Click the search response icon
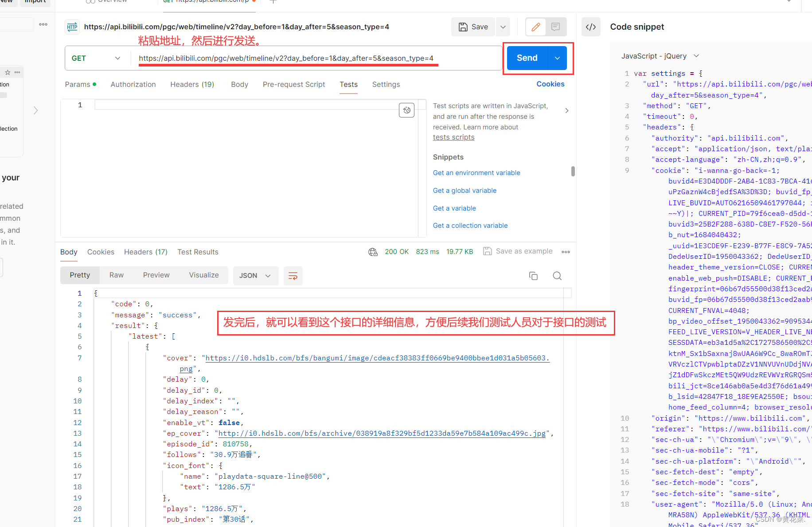This screenshot has height=527, width=812. tap(557, 276)
